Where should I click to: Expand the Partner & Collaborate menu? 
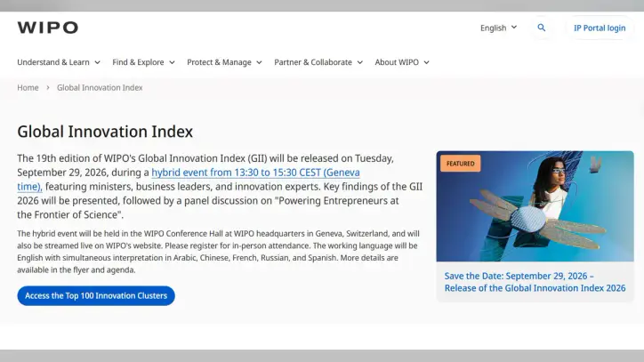(318, 62)
